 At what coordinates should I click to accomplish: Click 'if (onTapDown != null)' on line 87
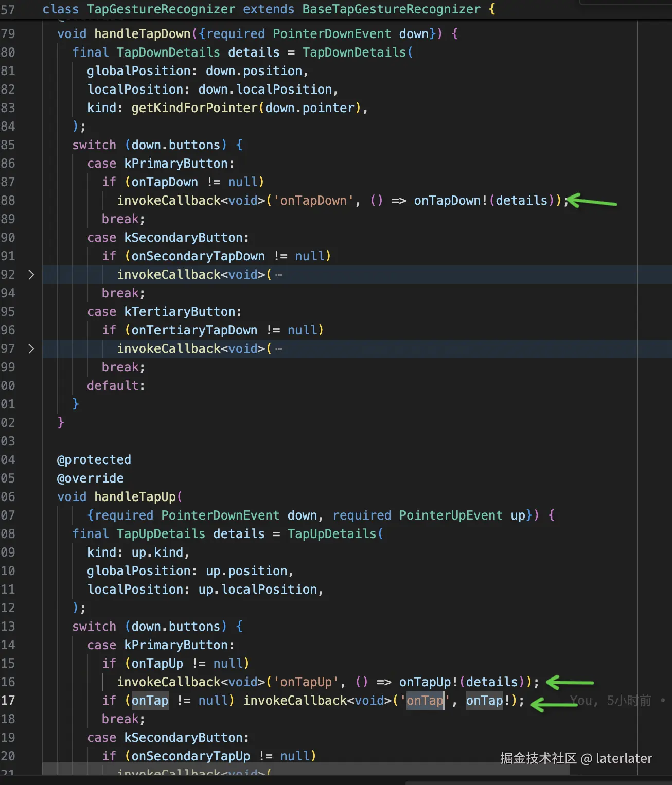click(183, 182)
